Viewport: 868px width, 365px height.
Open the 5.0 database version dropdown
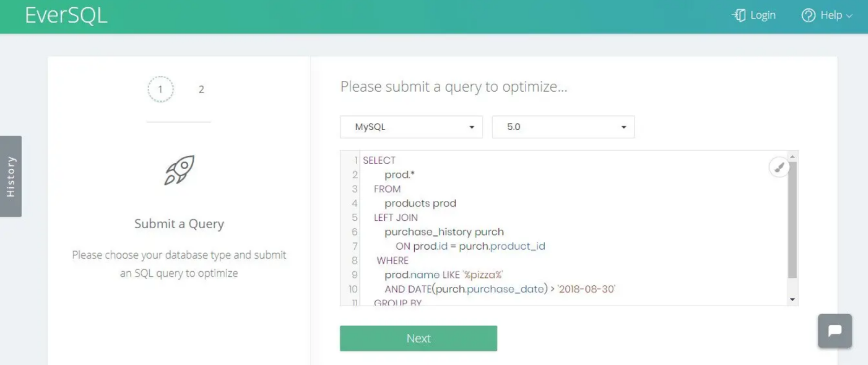click(563, 127)
